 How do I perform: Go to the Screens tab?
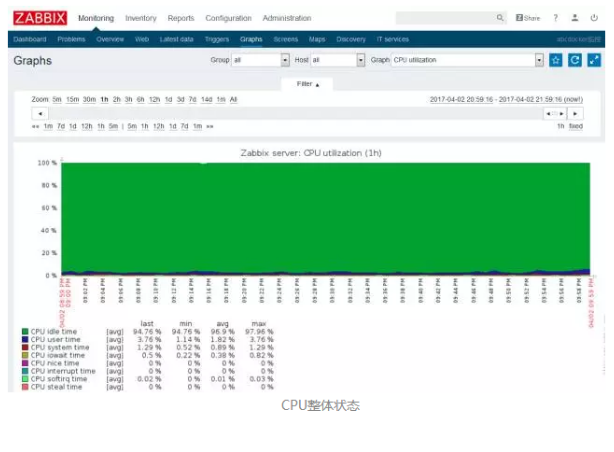pyautogui.click(x=286, y=39)
